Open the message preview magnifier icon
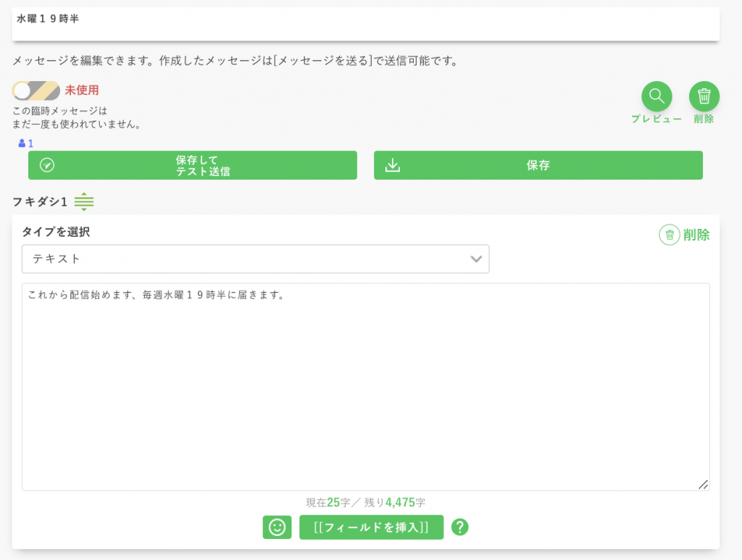Screen dimensions: 742x560 tap(656, 96)
